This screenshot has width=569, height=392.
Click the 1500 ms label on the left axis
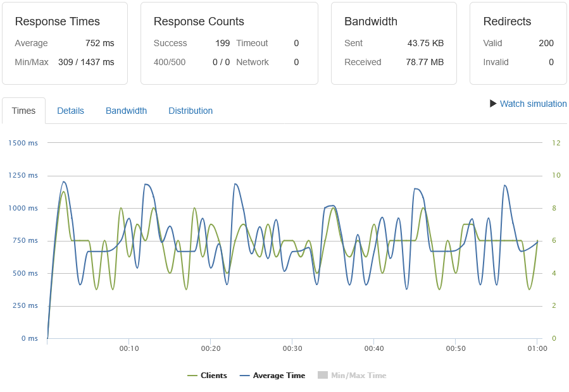coord(23,143)
